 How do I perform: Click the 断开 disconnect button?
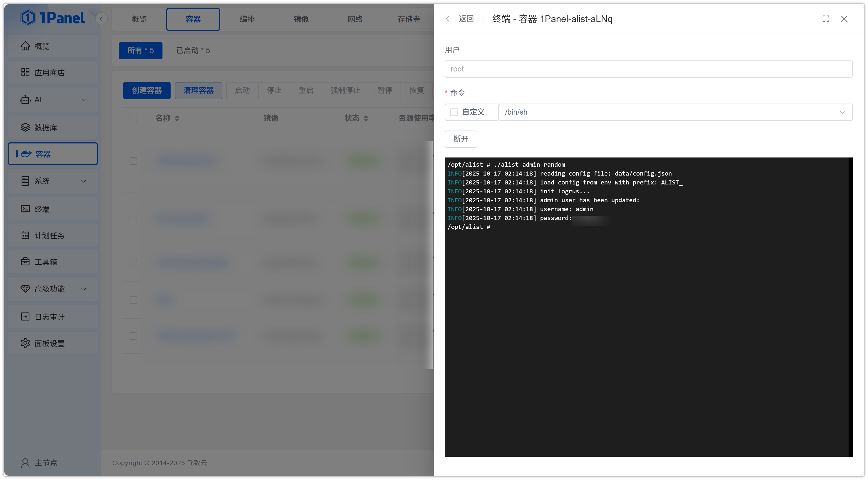point(461,139)
